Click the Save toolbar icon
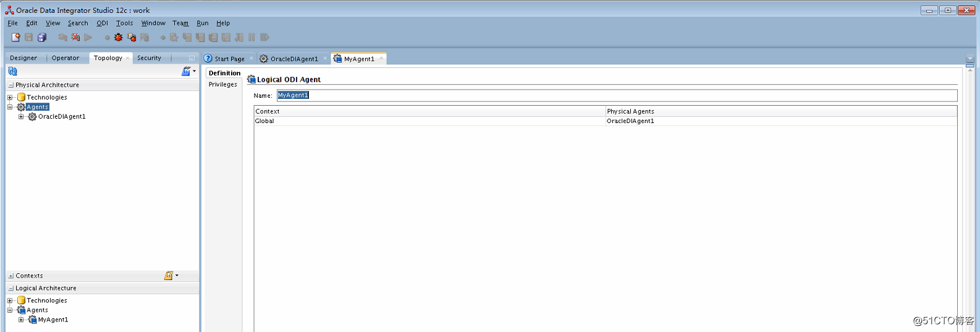 28,37
